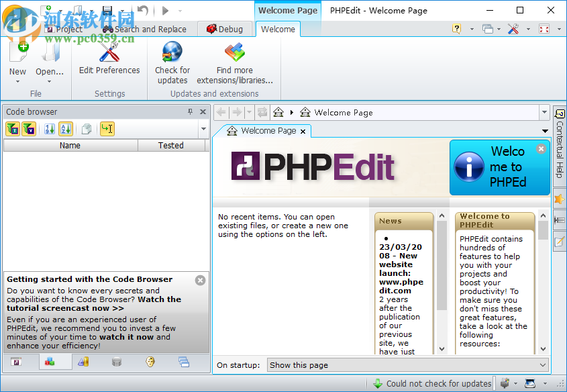
Task: Select the Edit Preferences icon
Action: [108, 52]
